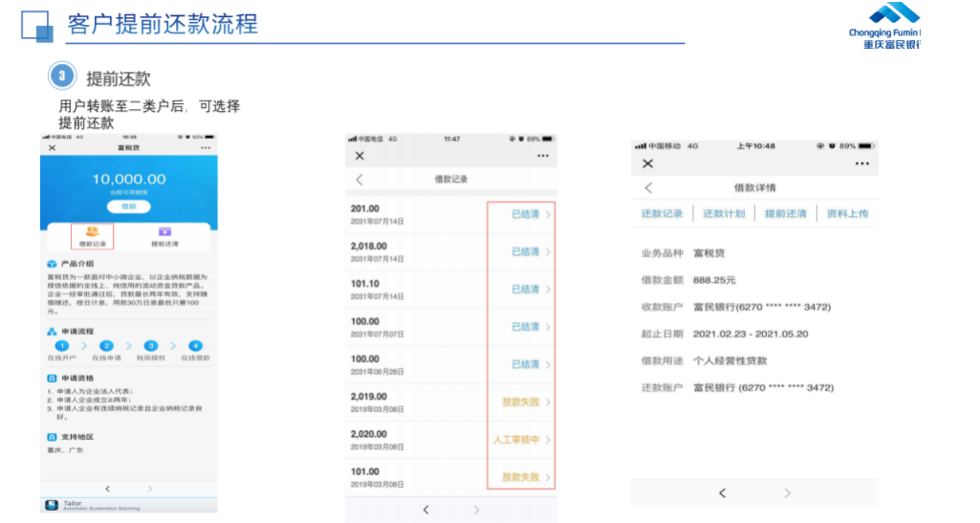Open the 101.10 record's 已结清 status
This screenshot has width=980, height=523.
(525, 290)
